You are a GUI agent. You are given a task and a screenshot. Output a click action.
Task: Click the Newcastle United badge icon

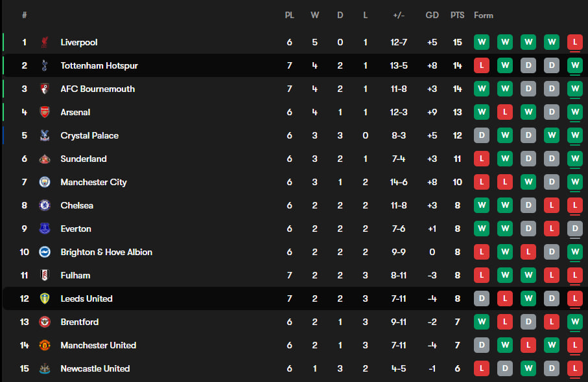(45, 368)
